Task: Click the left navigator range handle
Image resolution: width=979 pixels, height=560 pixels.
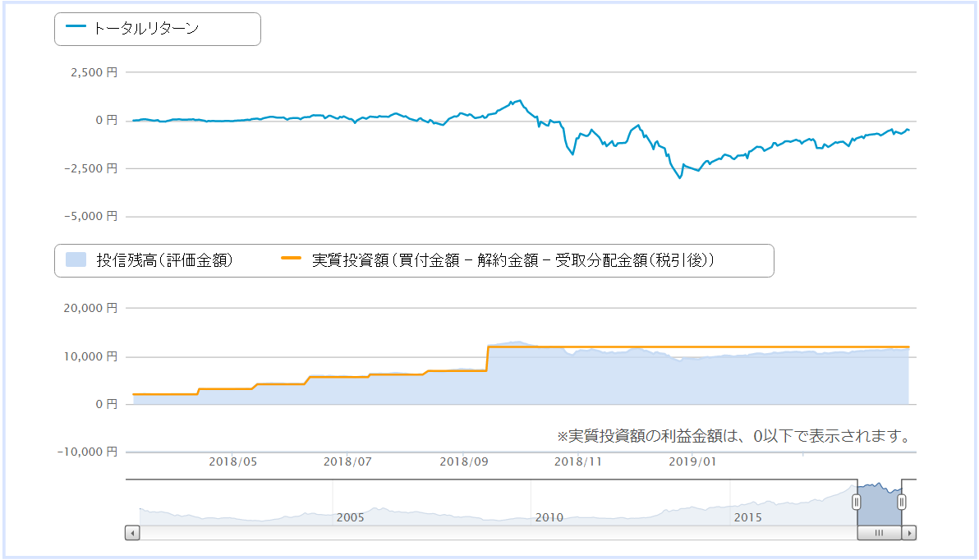Action: coord(857,502)
